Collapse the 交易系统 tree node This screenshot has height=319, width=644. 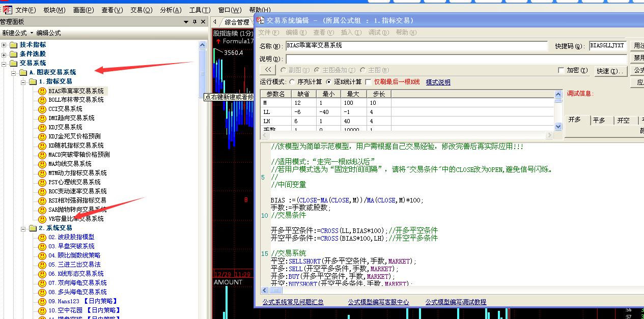click(x=5, y=63)
